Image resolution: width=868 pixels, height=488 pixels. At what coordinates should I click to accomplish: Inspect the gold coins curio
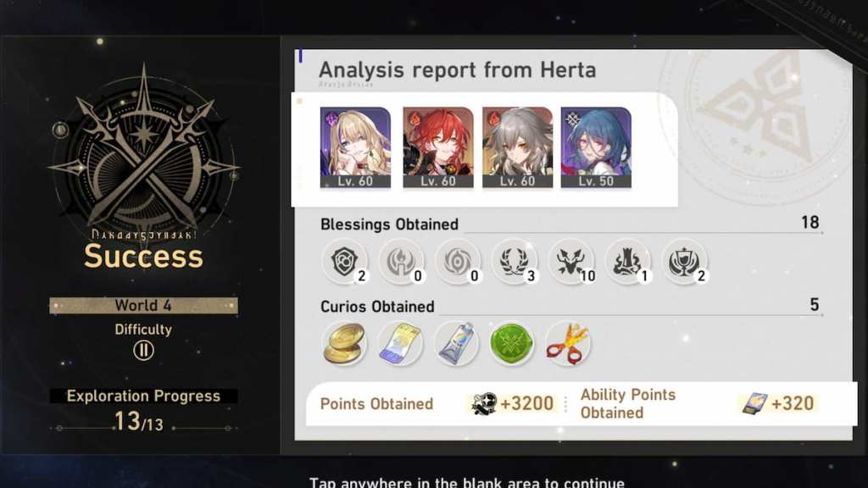point(344,344)
